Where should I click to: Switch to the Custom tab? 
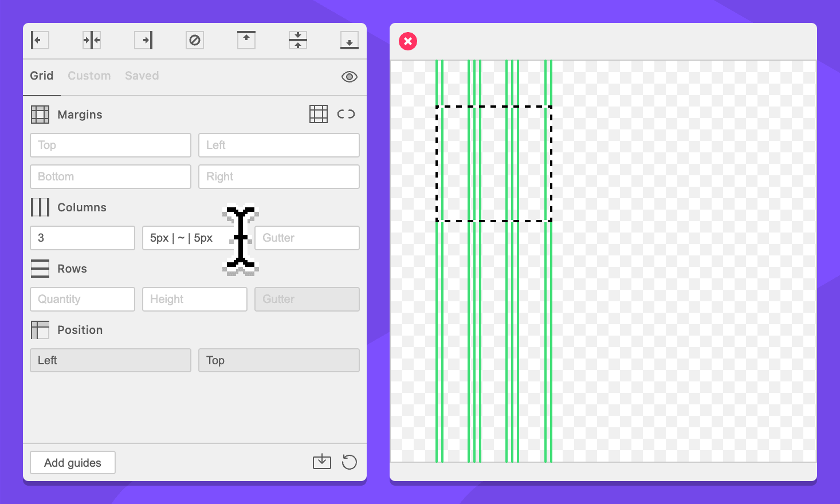(89, 76)
